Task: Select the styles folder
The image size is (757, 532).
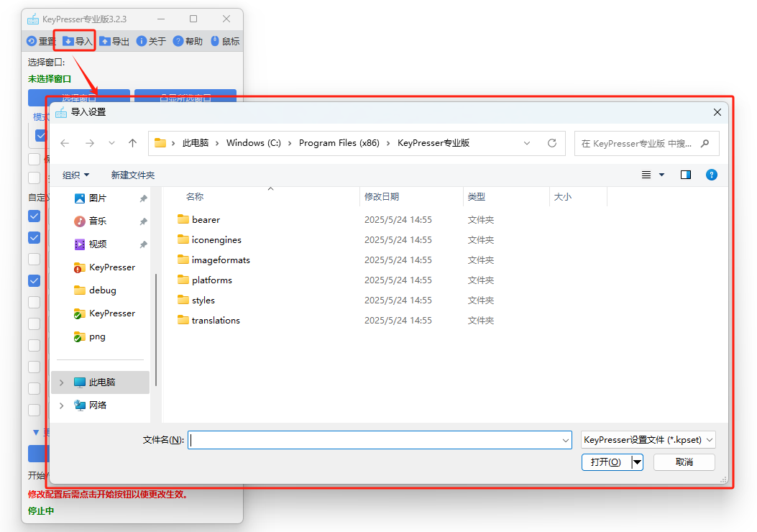Action: coord(196,301)
